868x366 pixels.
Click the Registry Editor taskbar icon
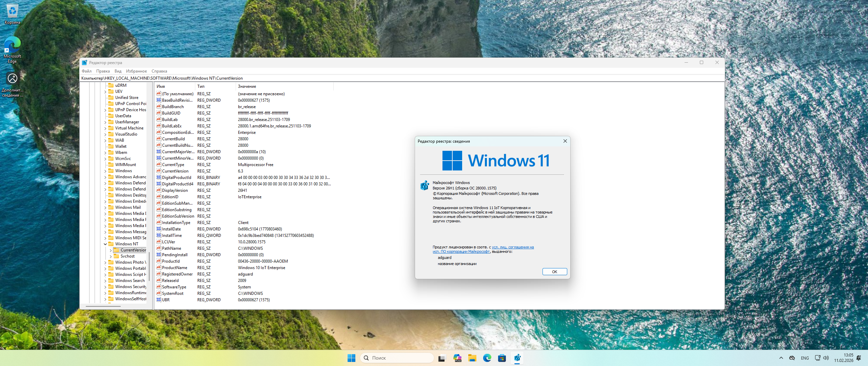(x=517, y=358)
